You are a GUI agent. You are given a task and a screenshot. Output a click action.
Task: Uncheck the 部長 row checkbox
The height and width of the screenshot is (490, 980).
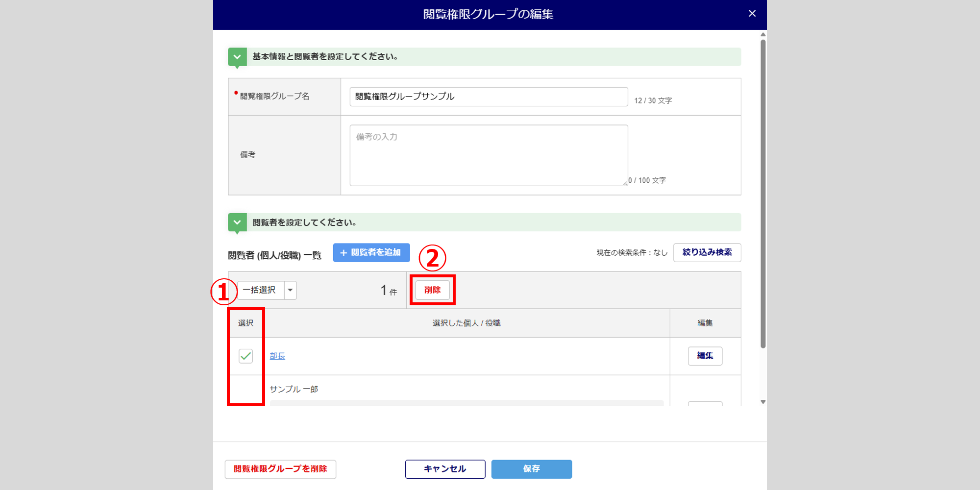click(245, 356)
